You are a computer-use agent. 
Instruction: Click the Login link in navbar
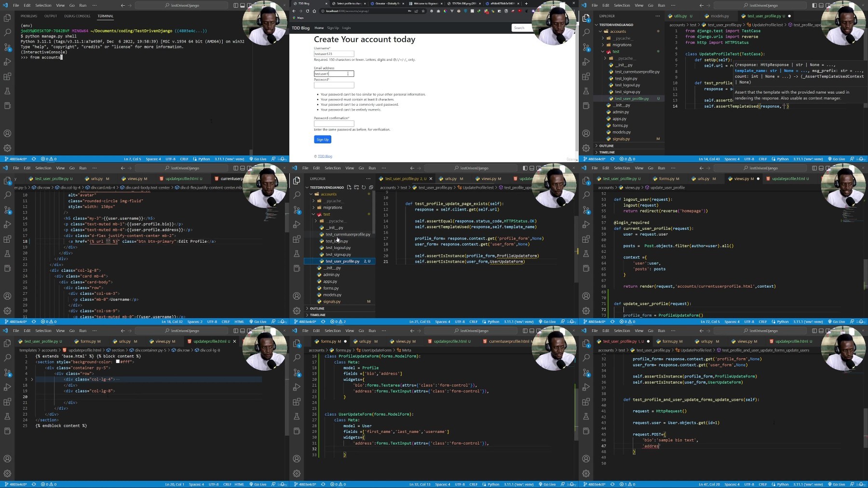point(346,28)
